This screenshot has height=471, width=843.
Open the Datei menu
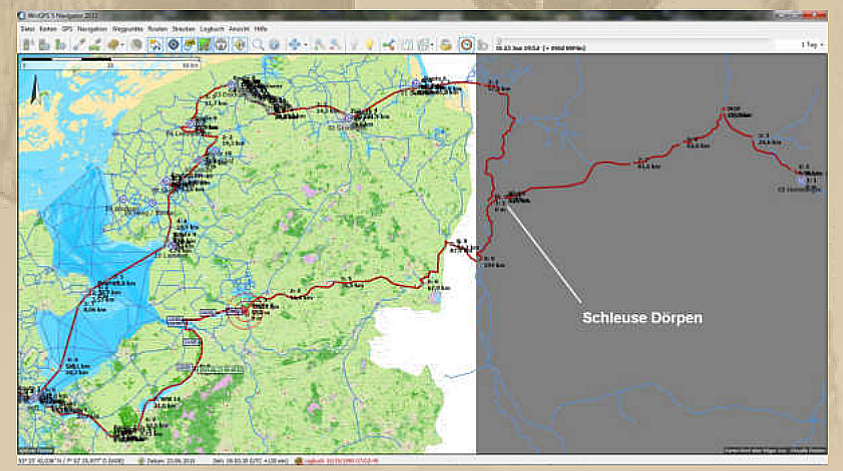(x=27, y=29)
